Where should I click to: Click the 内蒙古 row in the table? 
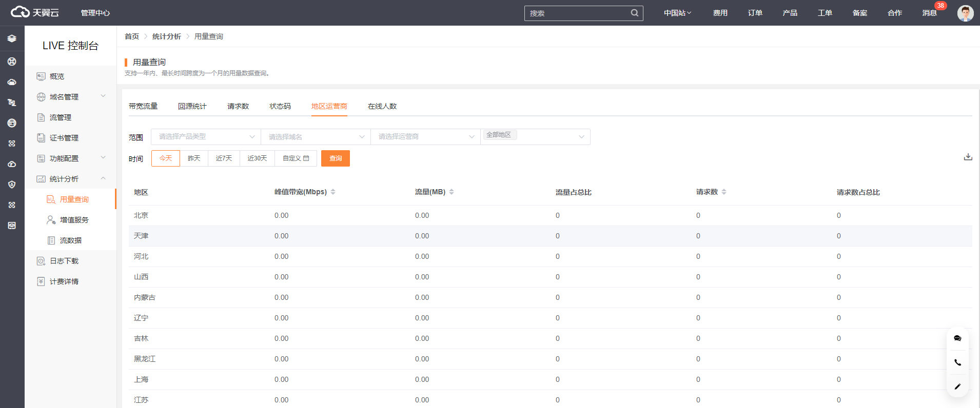click(551, 298)
